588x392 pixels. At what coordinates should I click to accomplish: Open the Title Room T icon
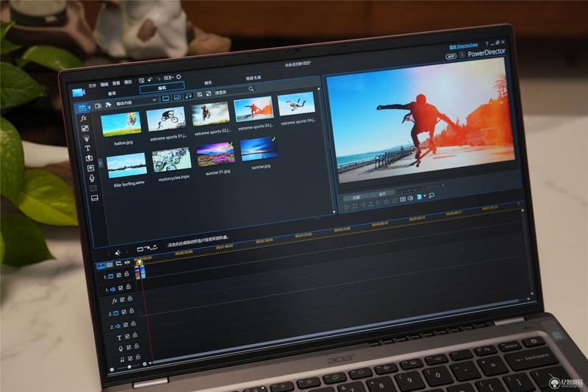tap(87, 148)
